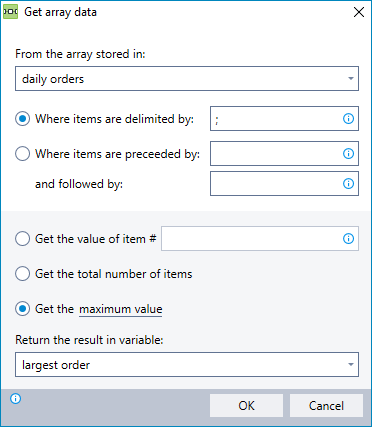Close the Get array data dialog
This screenshot has width=372, height=427.
(x=359, y=12)
